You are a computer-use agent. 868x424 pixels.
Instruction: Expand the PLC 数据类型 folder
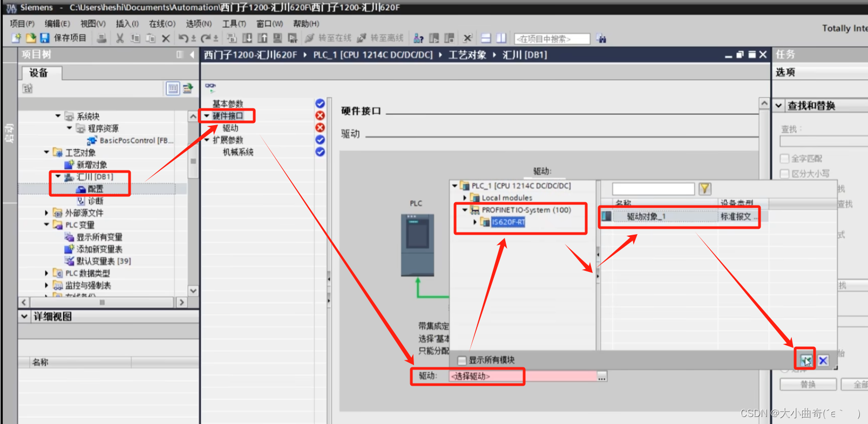coord(46,273)
